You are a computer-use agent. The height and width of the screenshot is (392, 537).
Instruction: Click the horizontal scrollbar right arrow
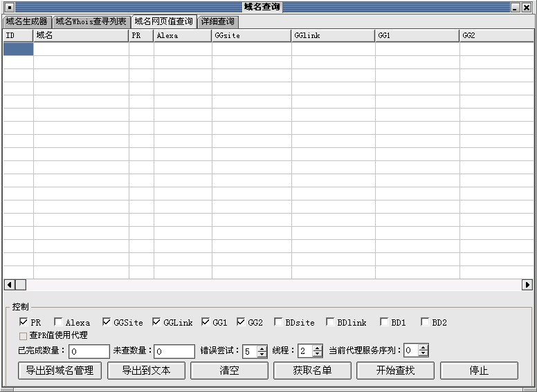(527, 285)
